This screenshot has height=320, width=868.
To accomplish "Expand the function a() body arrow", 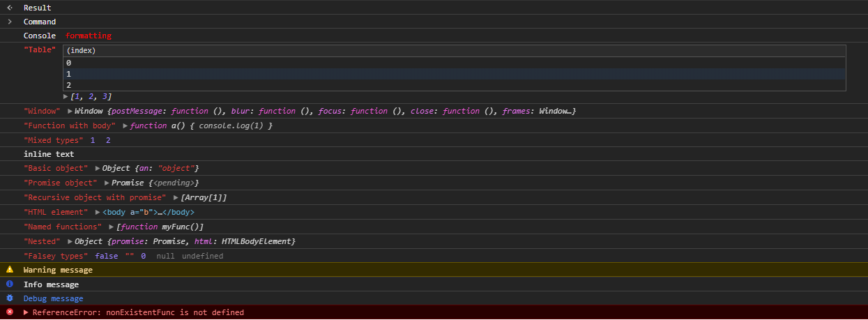I will click(x=125, y=126).
